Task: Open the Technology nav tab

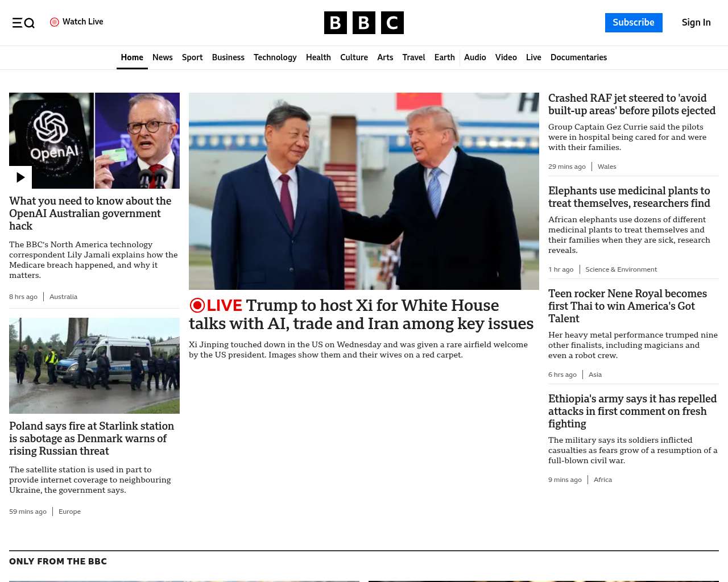Action: tap(275, 57)
